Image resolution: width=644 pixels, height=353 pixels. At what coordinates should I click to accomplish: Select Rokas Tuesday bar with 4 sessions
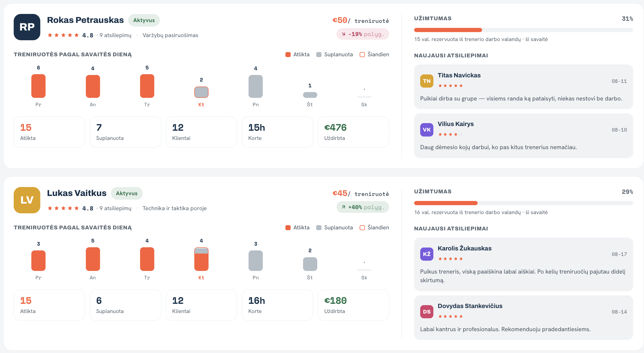pyautogui.click(x=93, y=86)
